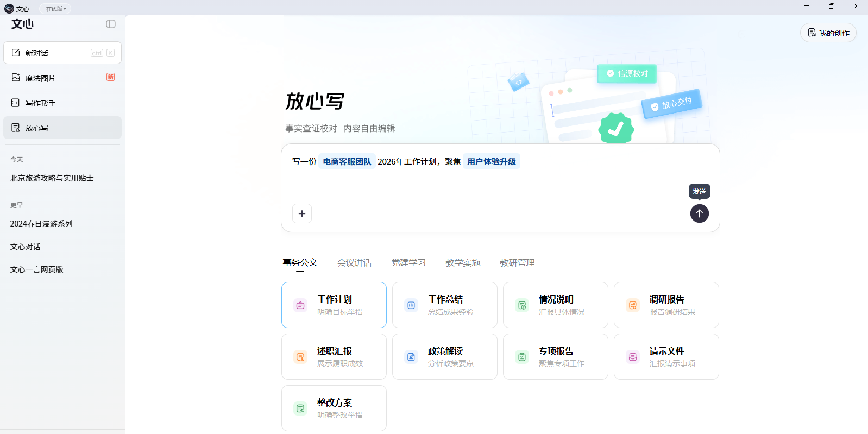
Task: Select the 整改方案 template card
Action: (334, 408)
